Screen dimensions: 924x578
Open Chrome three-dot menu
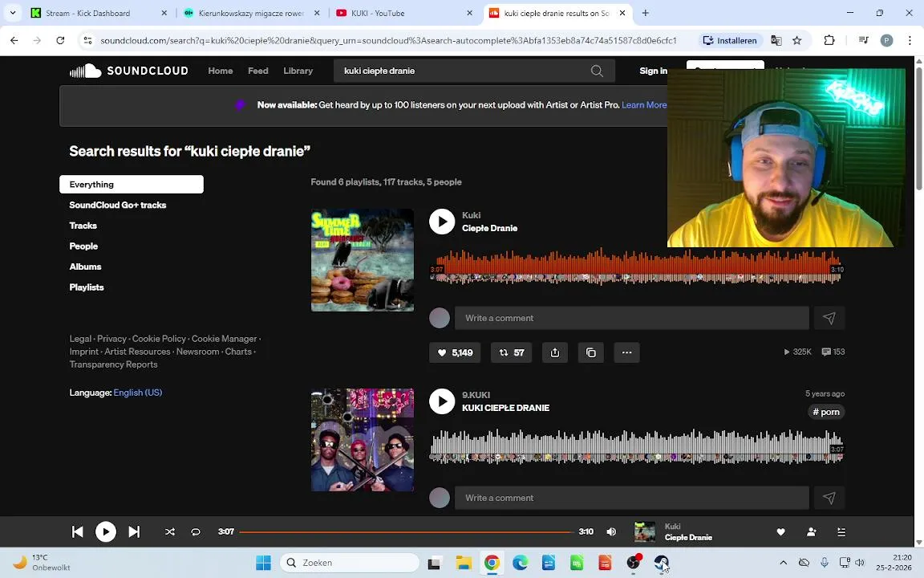pos(910,41)
